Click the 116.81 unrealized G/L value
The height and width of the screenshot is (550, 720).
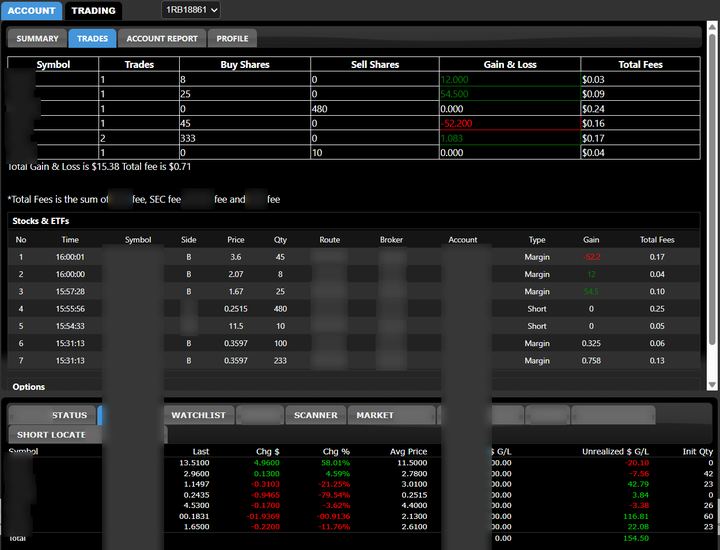tap(636, 516)
